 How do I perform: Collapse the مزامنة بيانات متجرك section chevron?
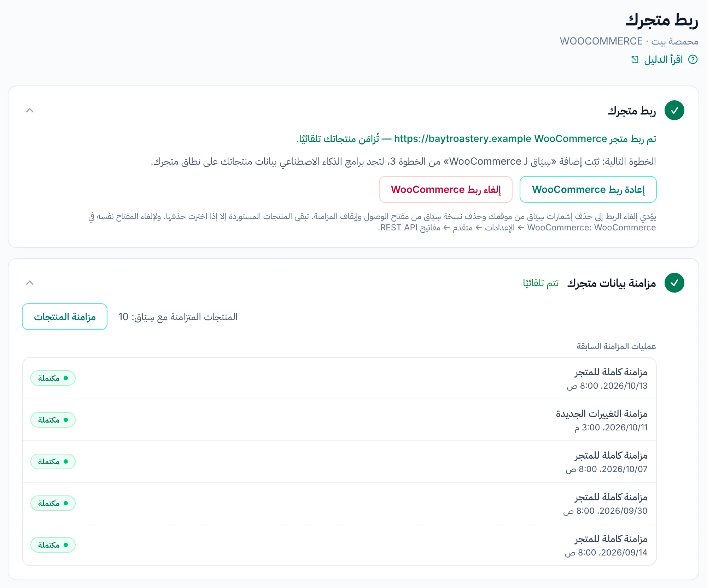point(30,283)
